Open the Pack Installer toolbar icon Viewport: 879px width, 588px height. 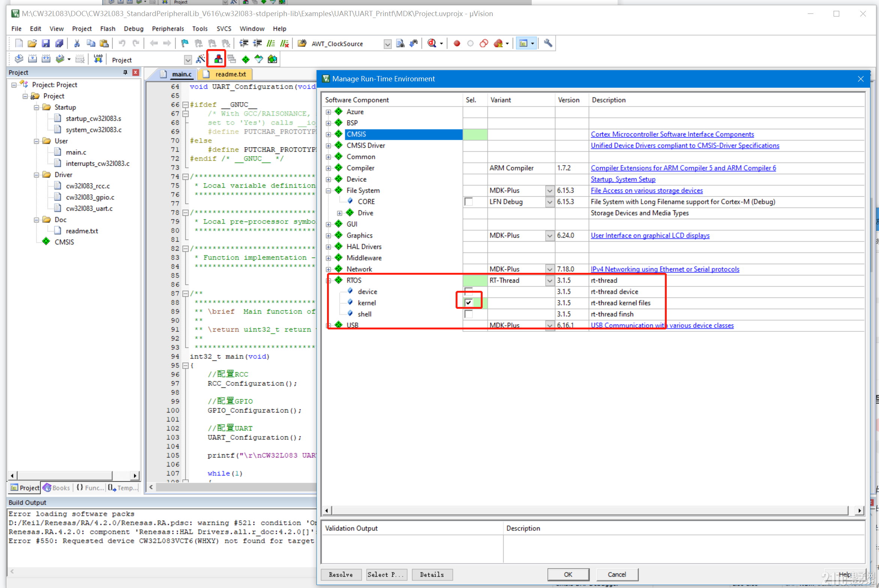click(x=272, y=59)
